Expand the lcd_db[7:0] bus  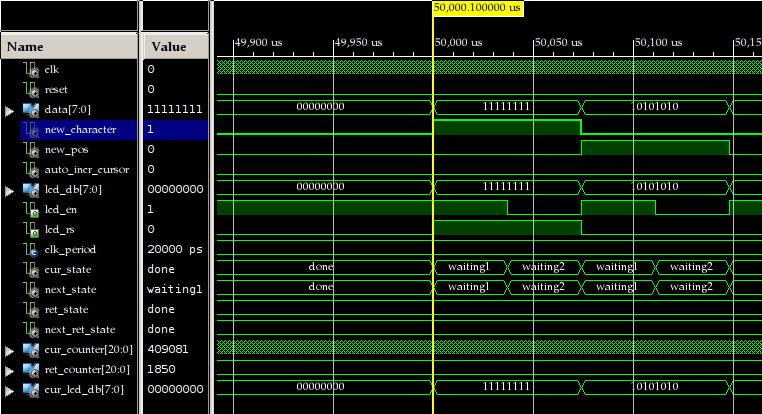click(x=9, y=190)
